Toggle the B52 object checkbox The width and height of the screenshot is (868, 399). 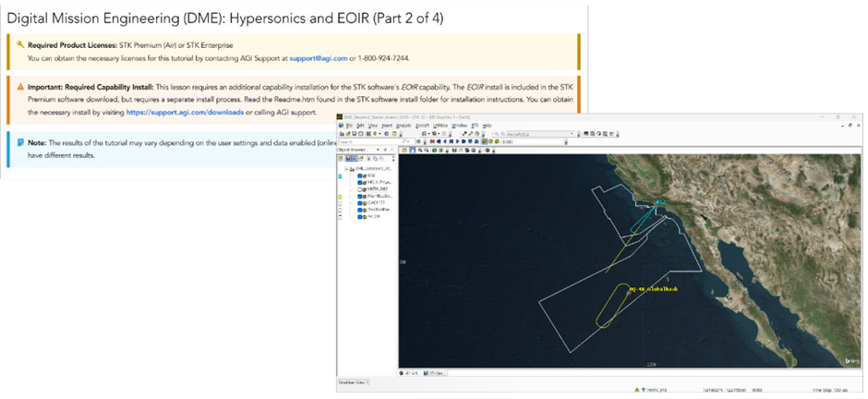(360, 176)
